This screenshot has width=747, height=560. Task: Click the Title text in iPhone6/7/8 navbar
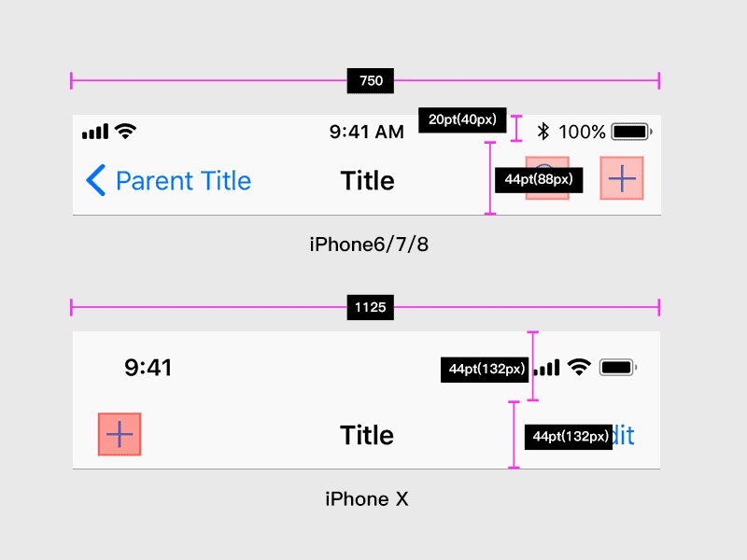click(x=367, y=180)
